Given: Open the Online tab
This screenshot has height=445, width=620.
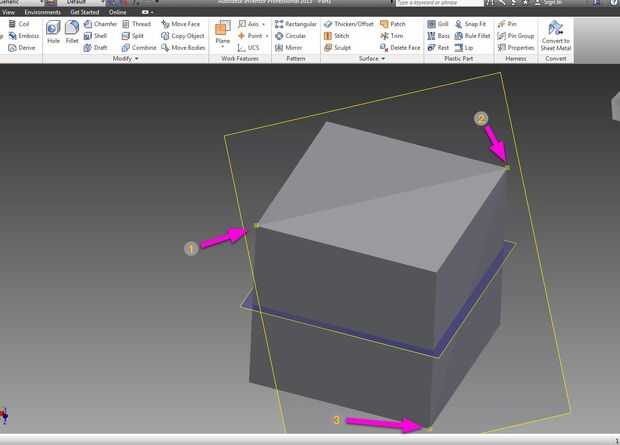Looking at the screenshot, I should click(x=117, y=12).
